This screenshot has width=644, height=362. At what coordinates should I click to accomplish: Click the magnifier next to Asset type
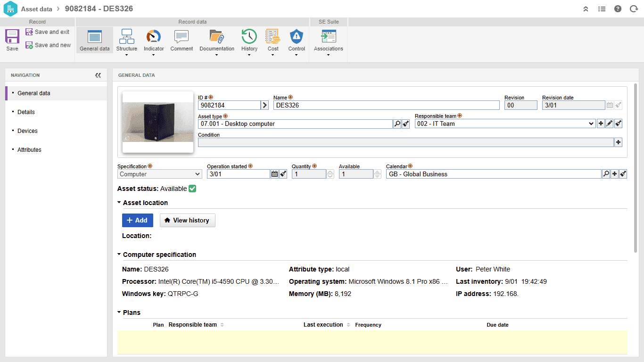(x=397, y=124)
